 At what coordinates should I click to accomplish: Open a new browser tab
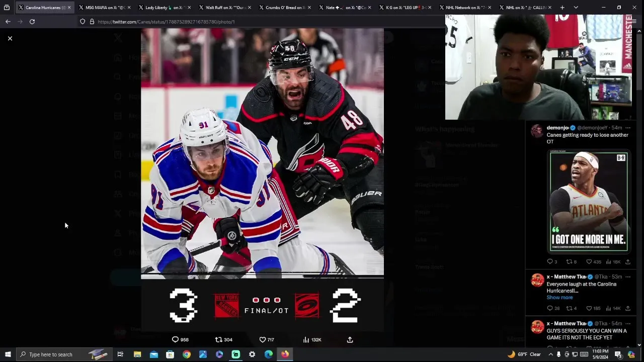click(x=562, y=8)
